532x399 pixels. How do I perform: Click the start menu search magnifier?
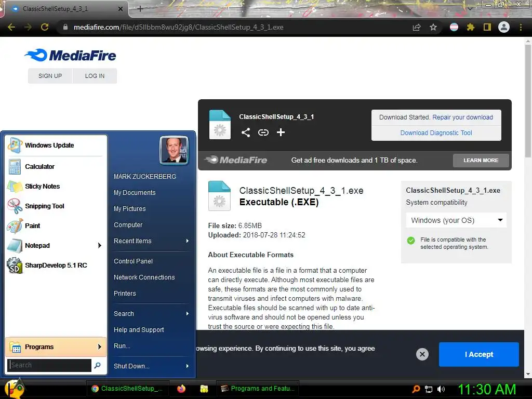click(x=97, y=365)
